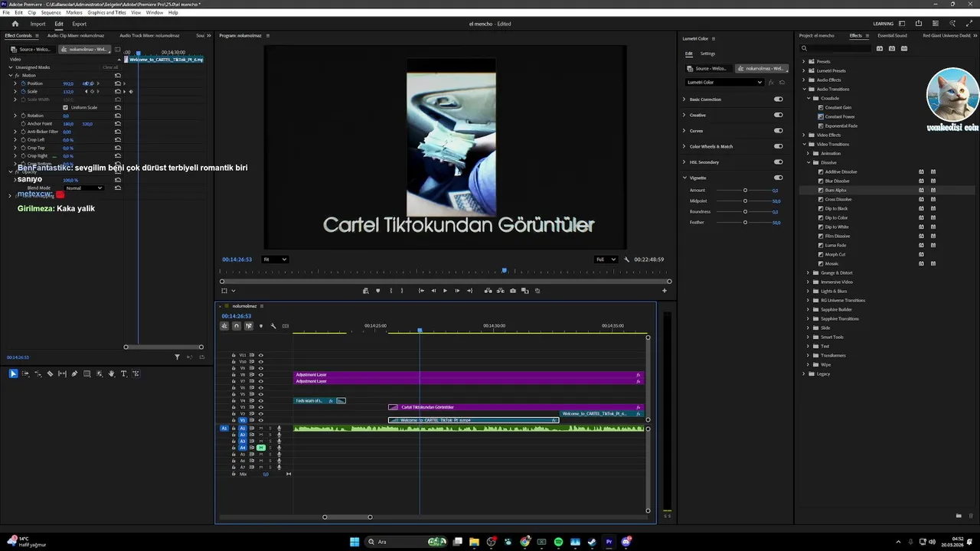This screenshot has height=551, width=980.
Task: Switch to Audio Clip Mixer tab
Action: click(76, 35)
